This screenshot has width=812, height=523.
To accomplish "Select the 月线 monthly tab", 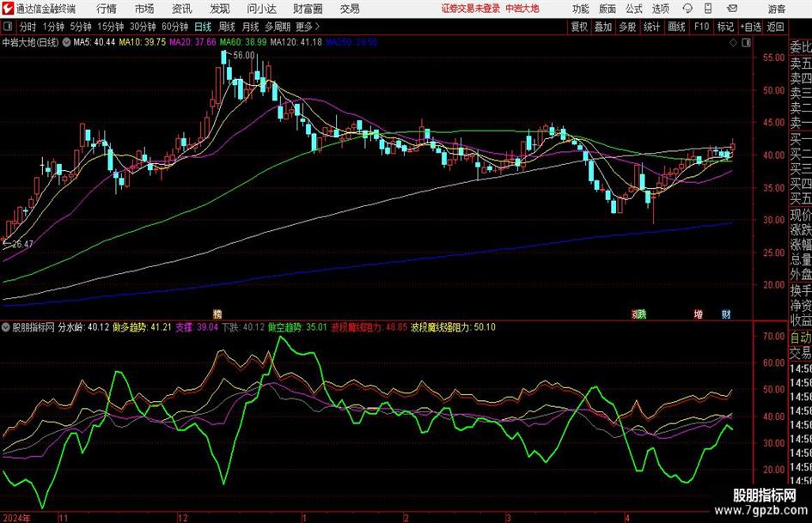I will tap(251, 27).
